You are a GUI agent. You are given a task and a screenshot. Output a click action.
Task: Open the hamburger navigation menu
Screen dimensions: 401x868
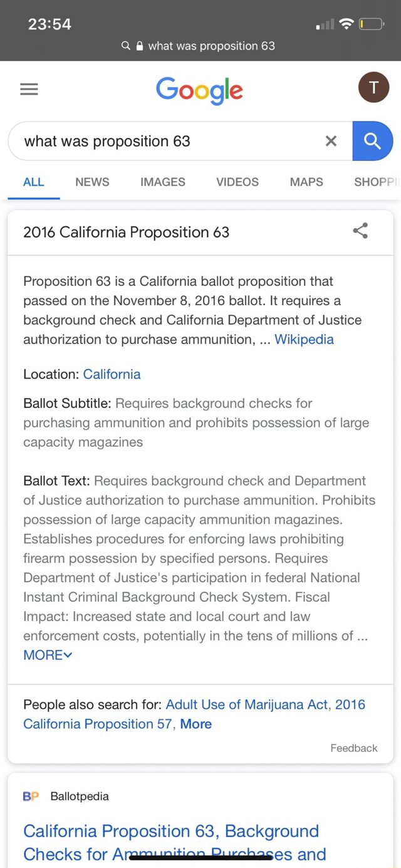click(29, 88)
